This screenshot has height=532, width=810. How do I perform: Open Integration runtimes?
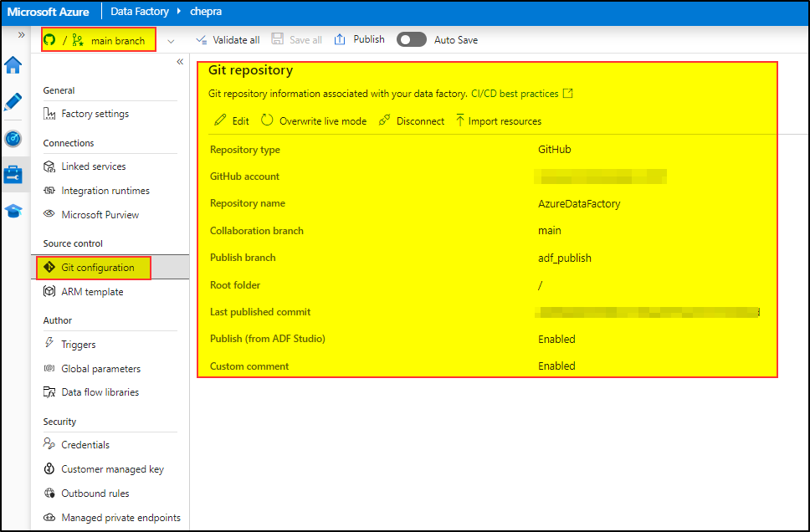click(105, 191)
